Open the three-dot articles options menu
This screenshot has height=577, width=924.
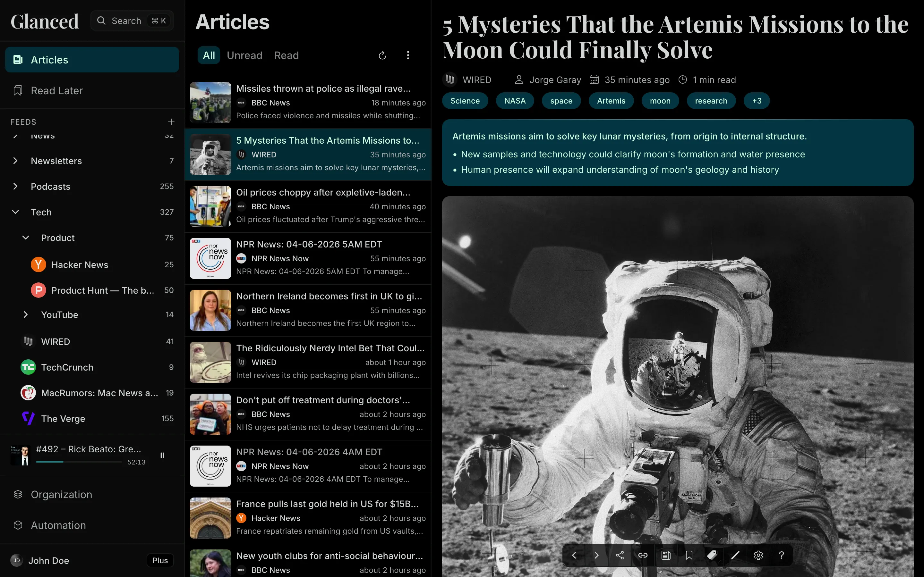(x=408, y=55)
